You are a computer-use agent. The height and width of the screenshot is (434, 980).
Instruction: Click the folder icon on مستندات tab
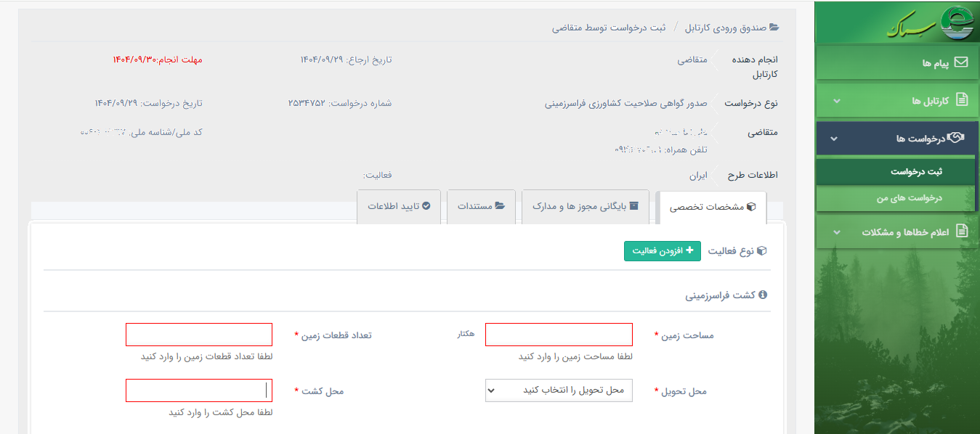(x=501, y=205)
